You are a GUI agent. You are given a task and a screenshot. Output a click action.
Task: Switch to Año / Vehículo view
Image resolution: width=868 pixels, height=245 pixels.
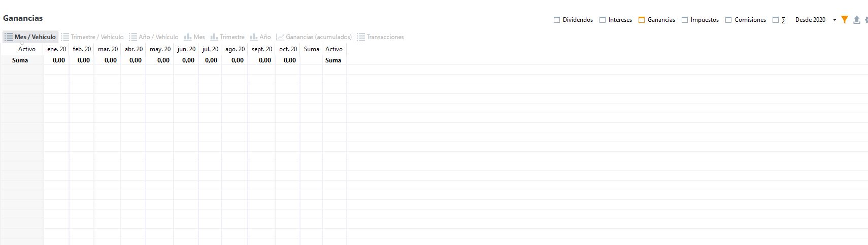pos(154,37)
